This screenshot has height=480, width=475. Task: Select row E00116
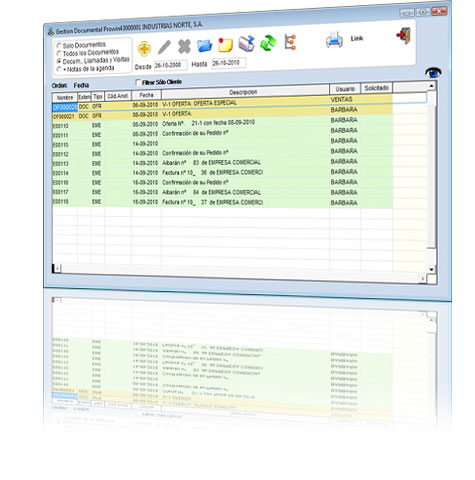point(222,183)
